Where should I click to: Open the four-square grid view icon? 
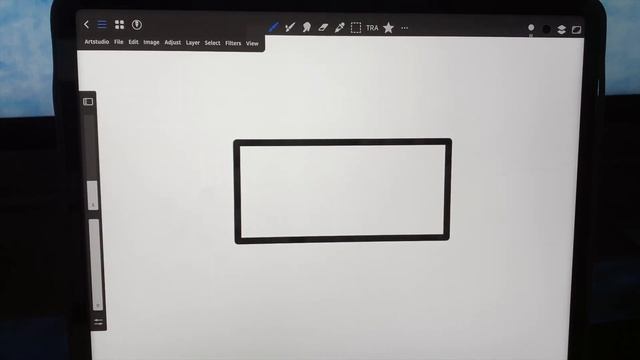coord(119,25)
